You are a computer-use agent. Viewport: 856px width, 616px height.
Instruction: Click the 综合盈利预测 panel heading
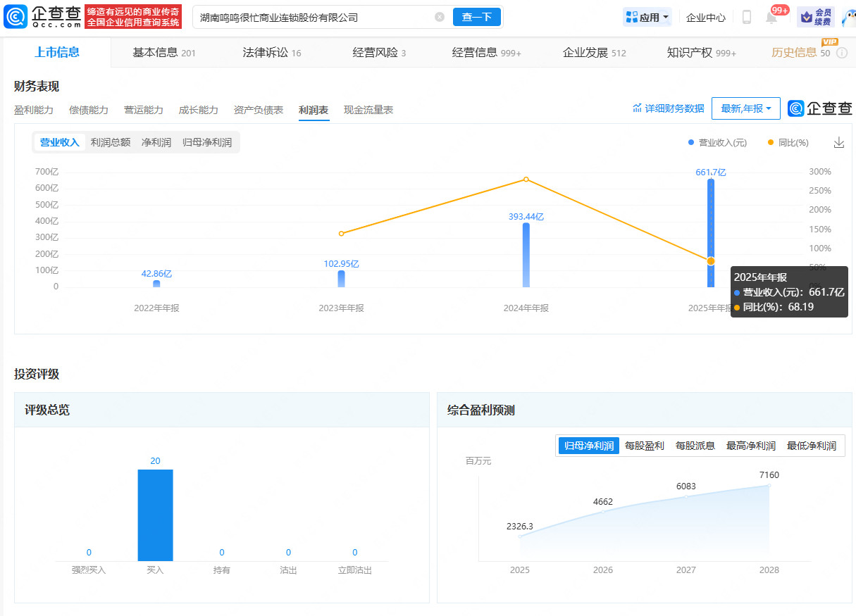tap(481, 410)
